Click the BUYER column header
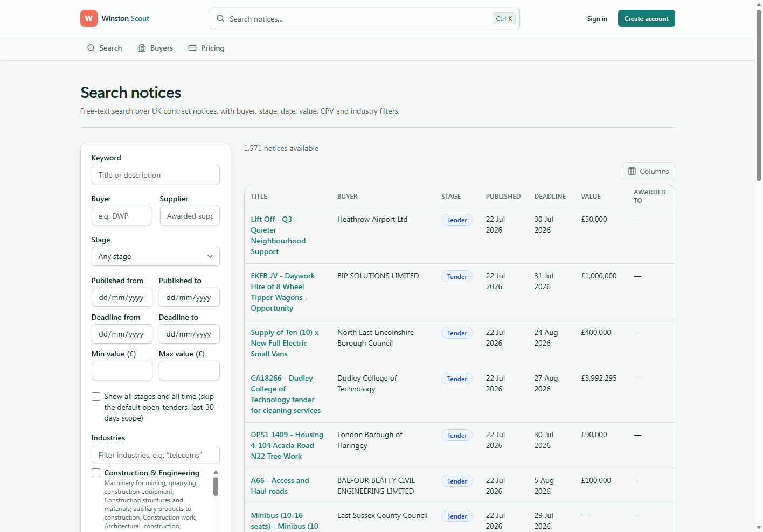The image size is (763, 532). tap(347, 197)
